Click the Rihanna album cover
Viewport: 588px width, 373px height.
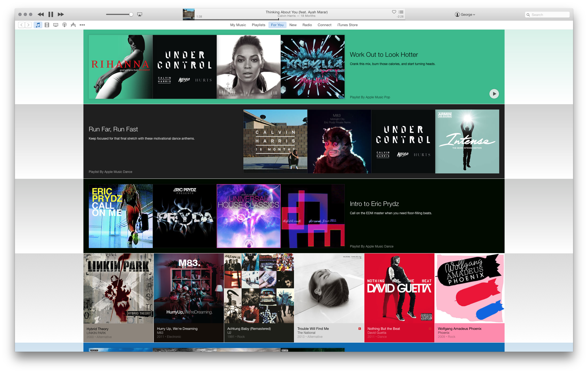click(x=121, y=67)
